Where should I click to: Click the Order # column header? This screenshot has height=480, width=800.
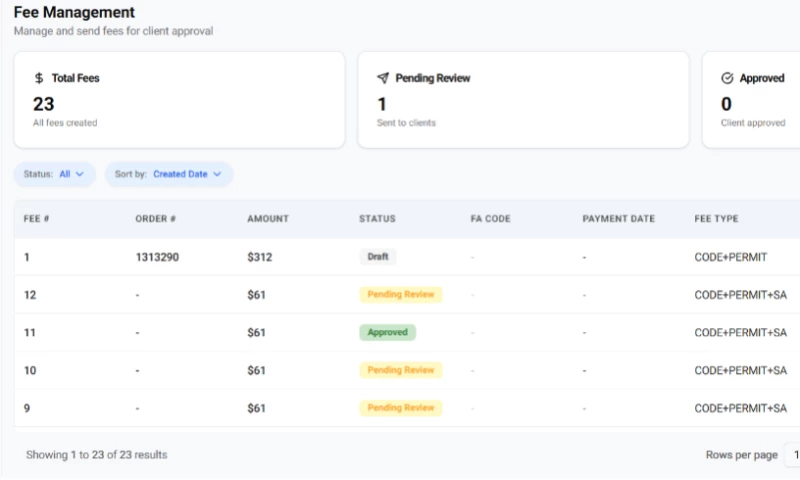(x=156, y=219)
